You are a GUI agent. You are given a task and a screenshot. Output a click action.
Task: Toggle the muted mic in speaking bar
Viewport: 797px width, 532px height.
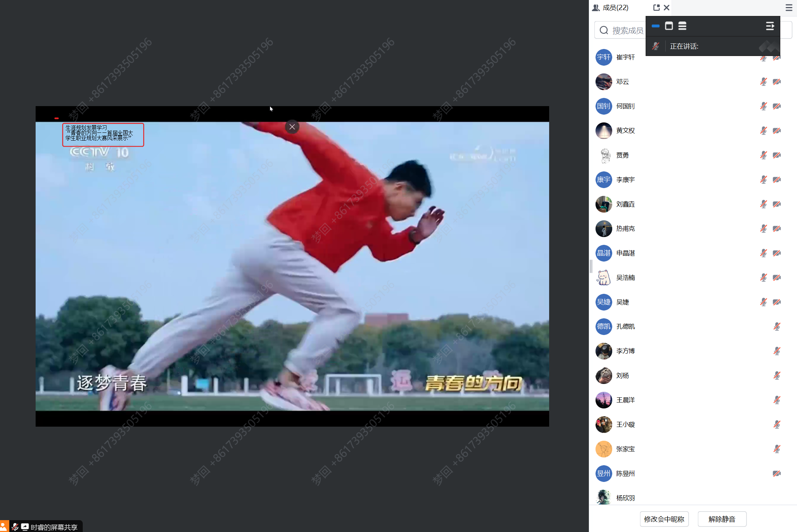point(656,46)
